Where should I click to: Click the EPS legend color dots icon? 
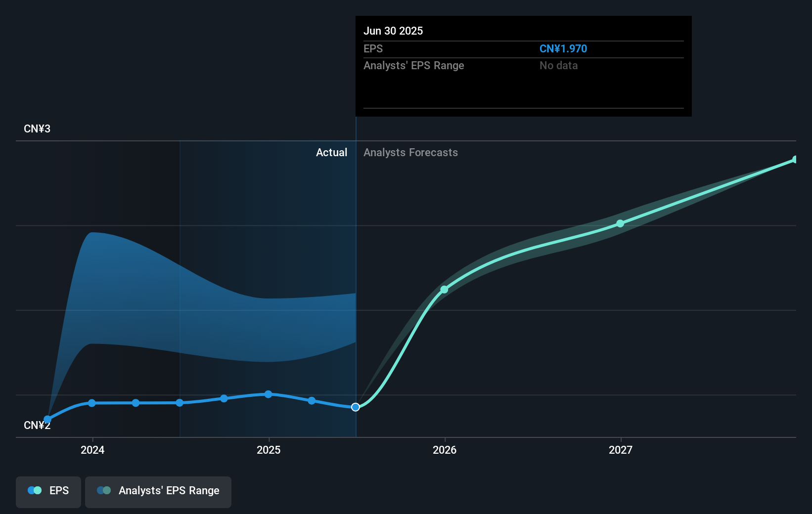click(35, 490)
